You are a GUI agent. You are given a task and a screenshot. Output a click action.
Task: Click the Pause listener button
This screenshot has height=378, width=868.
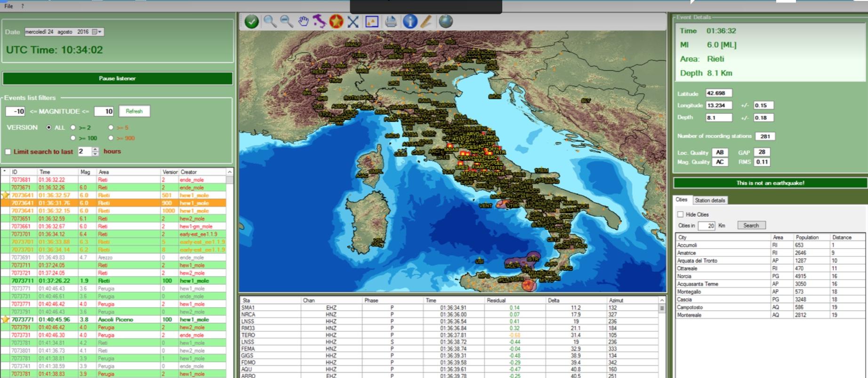point(117,78)
